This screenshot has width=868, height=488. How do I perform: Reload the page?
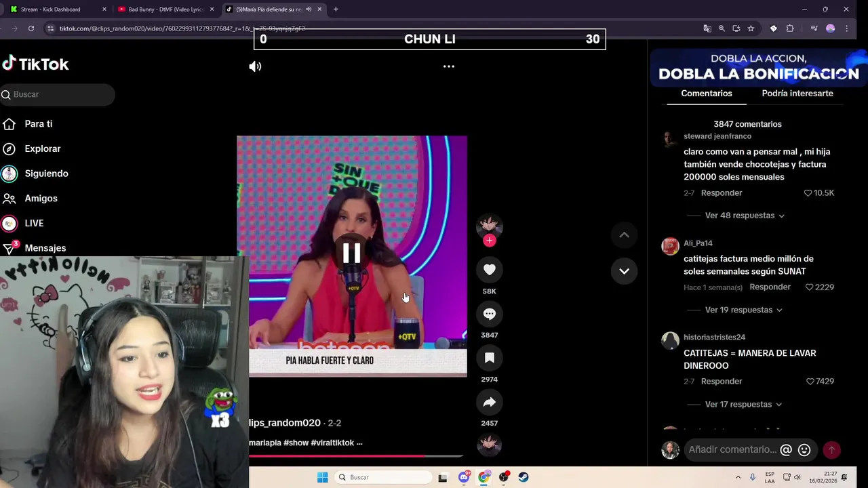click(x=31, y=28)
